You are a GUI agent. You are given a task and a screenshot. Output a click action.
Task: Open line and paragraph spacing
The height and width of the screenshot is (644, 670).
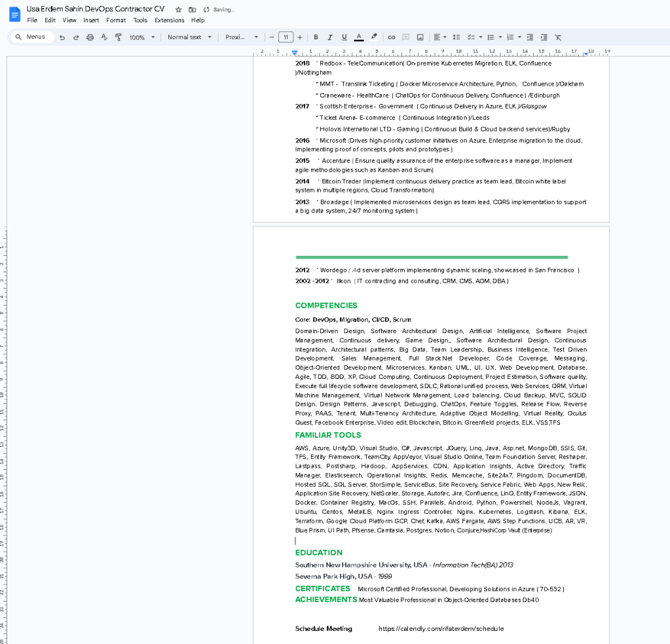point(456,37)
